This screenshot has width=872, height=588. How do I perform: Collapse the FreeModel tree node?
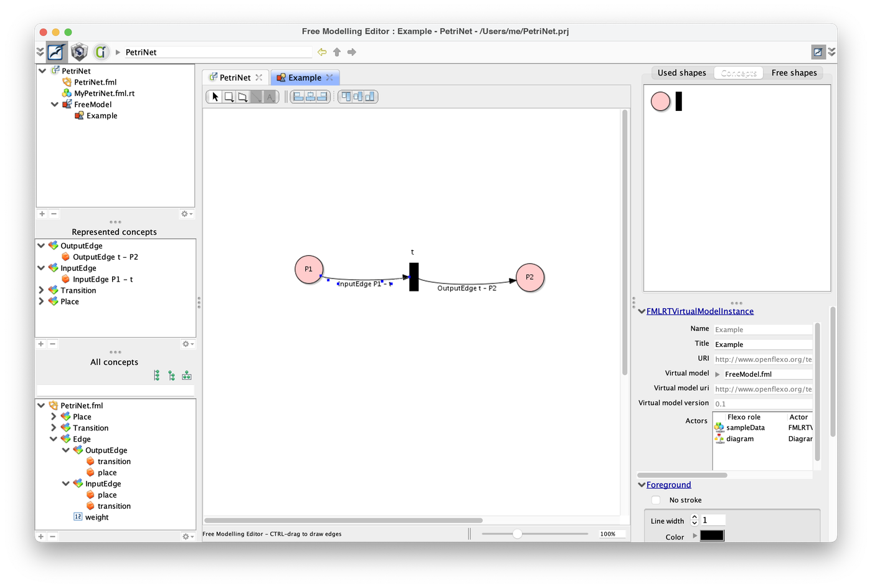(55, 105)
